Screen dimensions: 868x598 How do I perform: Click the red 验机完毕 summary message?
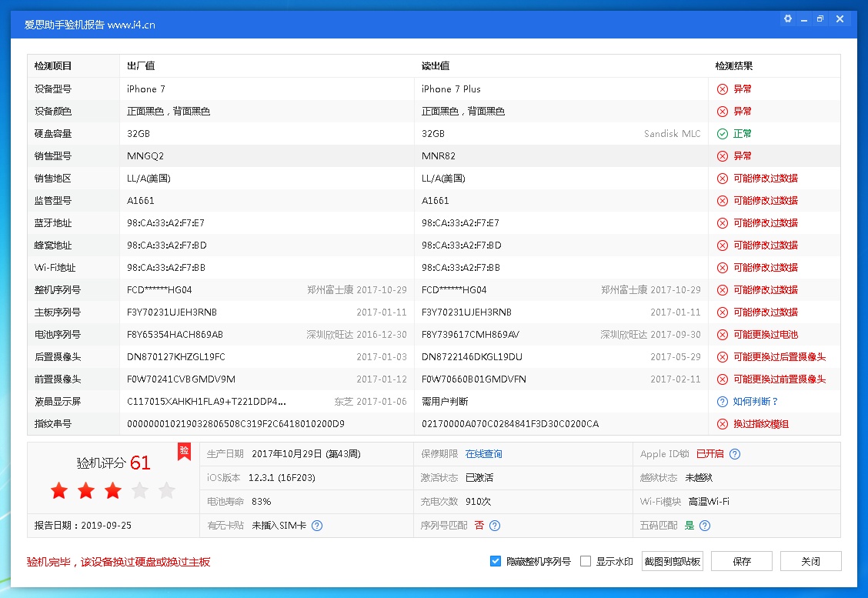coord(119,562)
